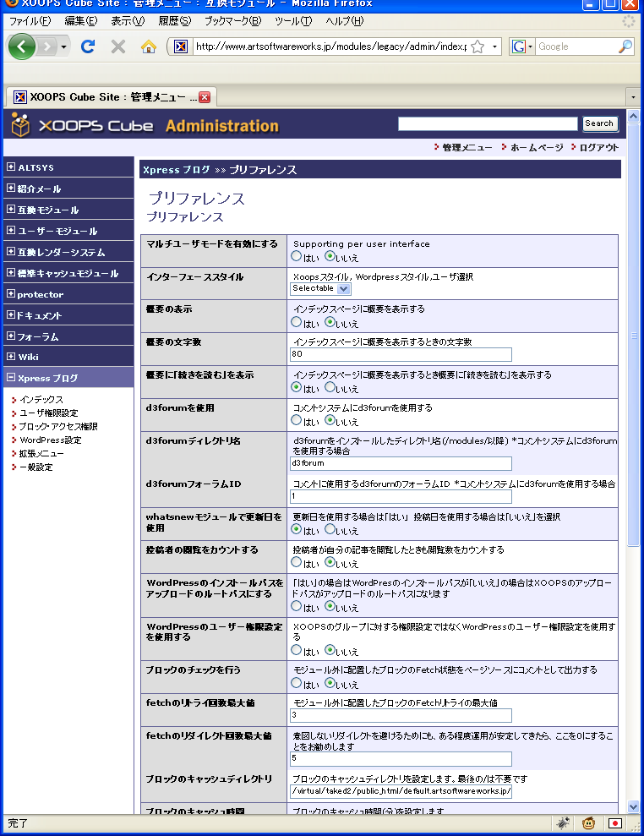644x836 pixels.
Task: Click the Google search magnifier icon
Action: click(625, 46)
